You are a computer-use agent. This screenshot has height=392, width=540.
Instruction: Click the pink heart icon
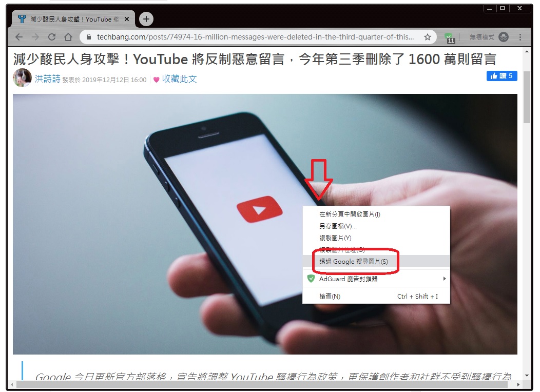156,80
